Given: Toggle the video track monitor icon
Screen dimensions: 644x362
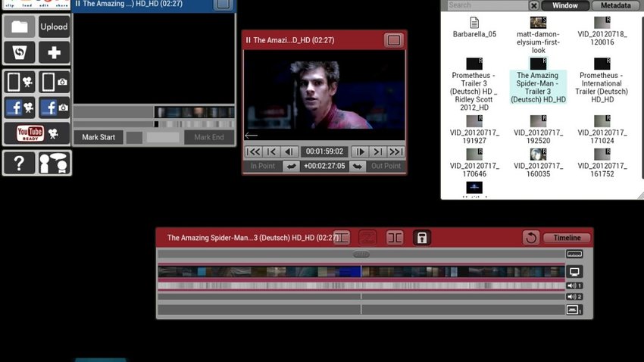Looking at the screenshot, I should [574, 272].
